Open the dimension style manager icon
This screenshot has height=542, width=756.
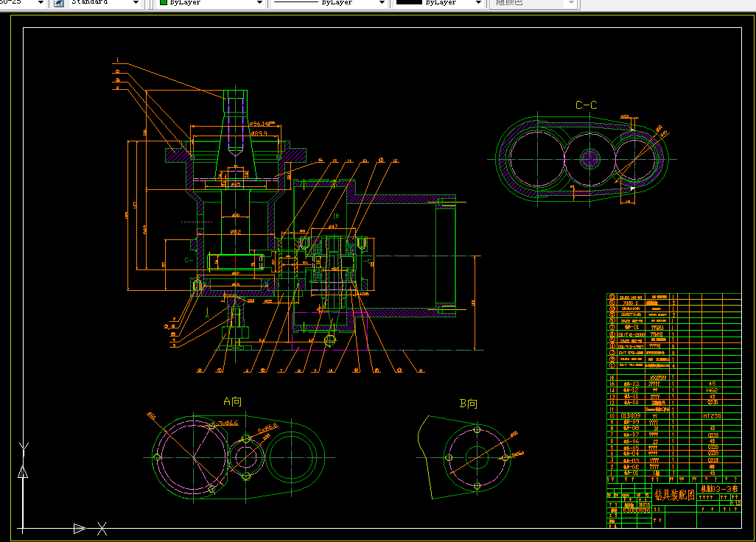click(59, 3)
